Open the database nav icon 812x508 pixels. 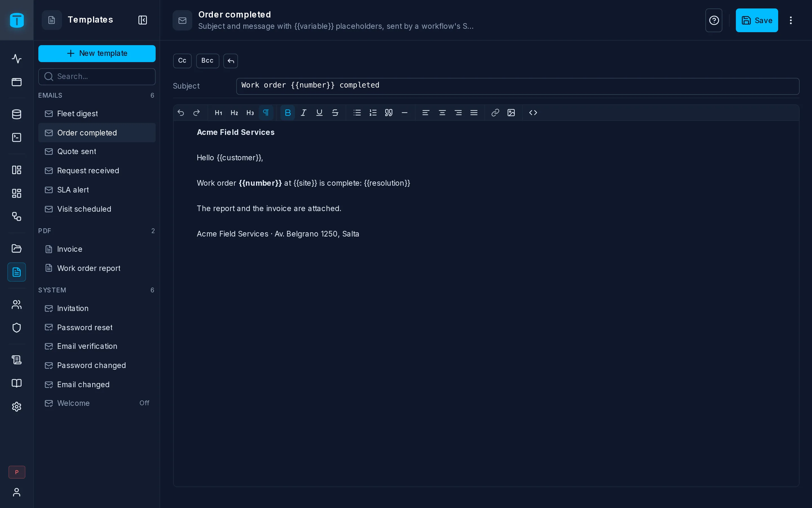click(x=16, y=114)
